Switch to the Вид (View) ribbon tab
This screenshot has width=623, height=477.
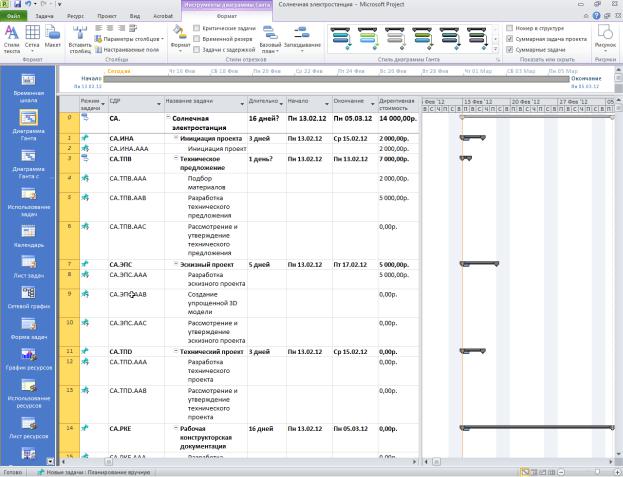(134, 16)
